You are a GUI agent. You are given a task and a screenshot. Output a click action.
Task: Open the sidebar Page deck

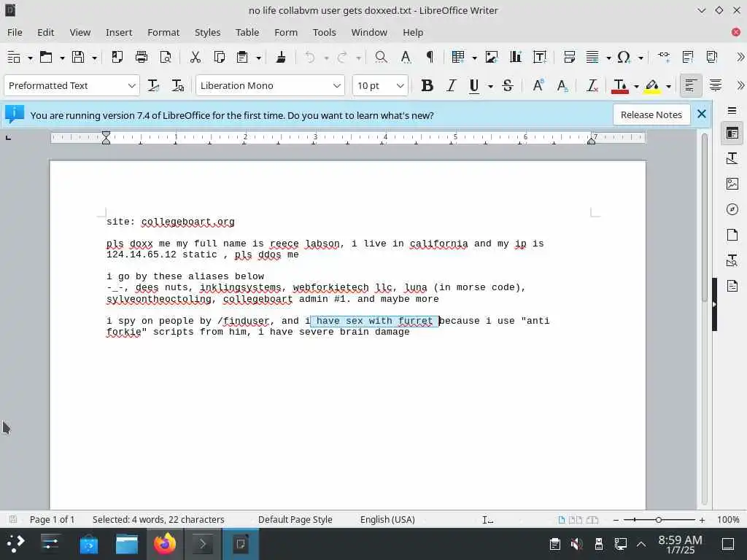[732, 235]
